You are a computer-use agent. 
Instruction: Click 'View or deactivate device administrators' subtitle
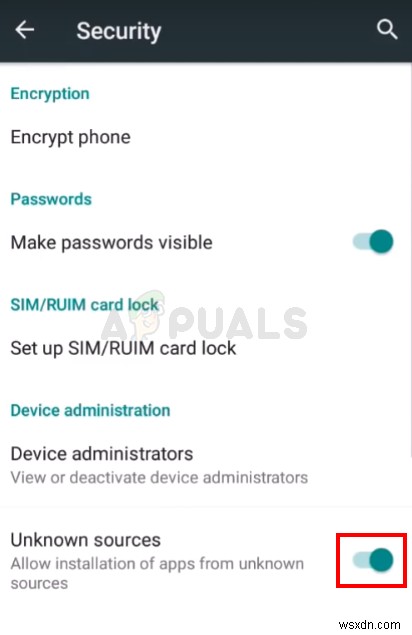tap(159, 478)
